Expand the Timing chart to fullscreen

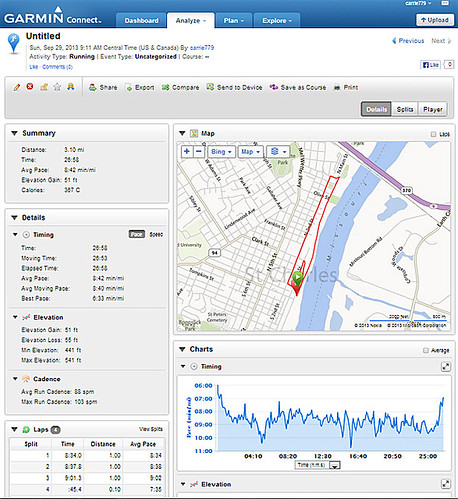point(446,367)
